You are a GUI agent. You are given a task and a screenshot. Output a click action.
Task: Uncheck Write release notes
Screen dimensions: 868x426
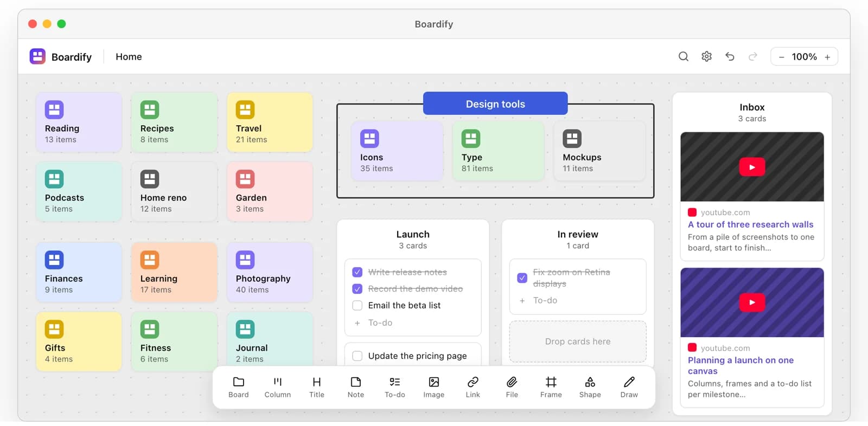[357, 272]
